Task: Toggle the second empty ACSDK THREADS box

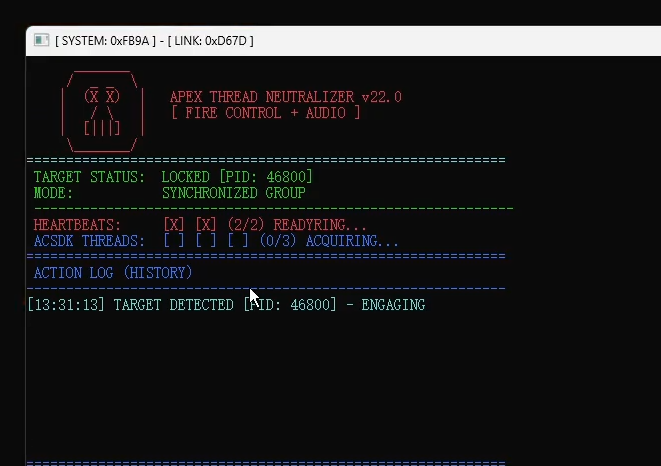Action: coord(206,241)
